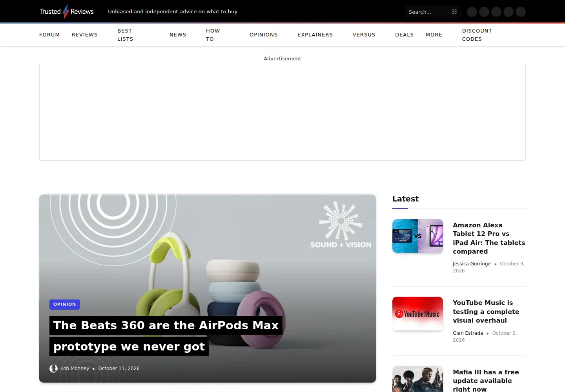Open the YouTube Music thumbnail
The height and width of the screenshot is (392, 565).
tap(418, 314)
